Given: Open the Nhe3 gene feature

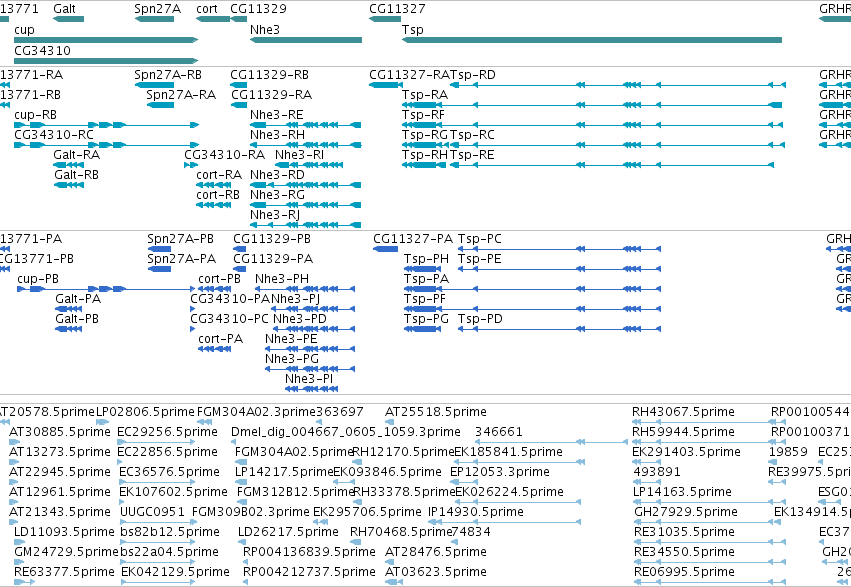Looking at the screenshot, I should [306, 40].
